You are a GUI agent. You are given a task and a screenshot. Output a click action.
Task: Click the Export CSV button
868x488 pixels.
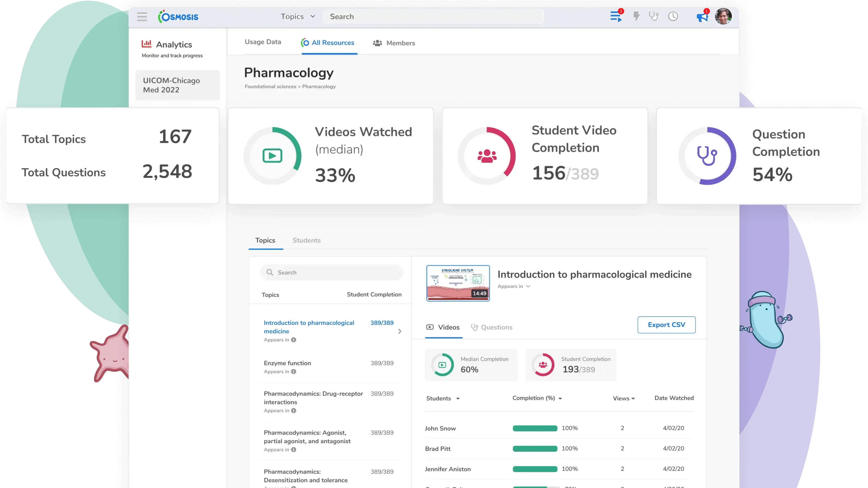click(666, 325)
